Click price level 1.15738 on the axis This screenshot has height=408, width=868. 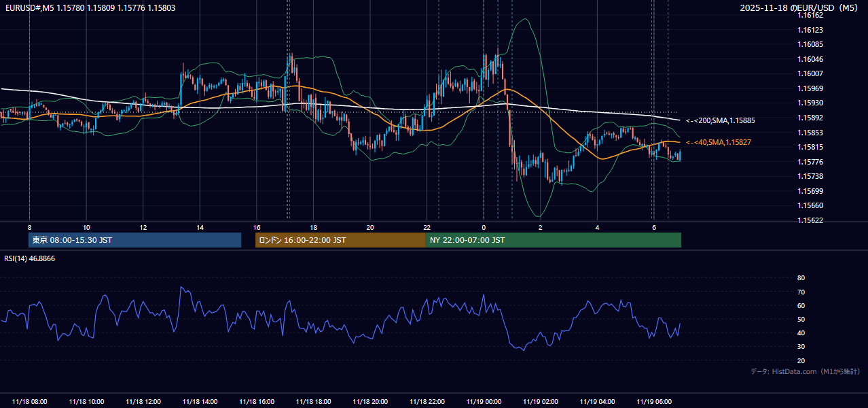(810, 176)
